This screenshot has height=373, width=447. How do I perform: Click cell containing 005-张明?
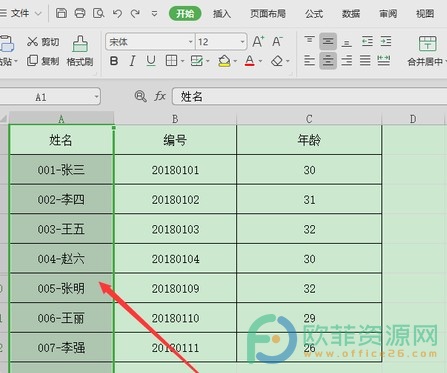coord(61,288)
